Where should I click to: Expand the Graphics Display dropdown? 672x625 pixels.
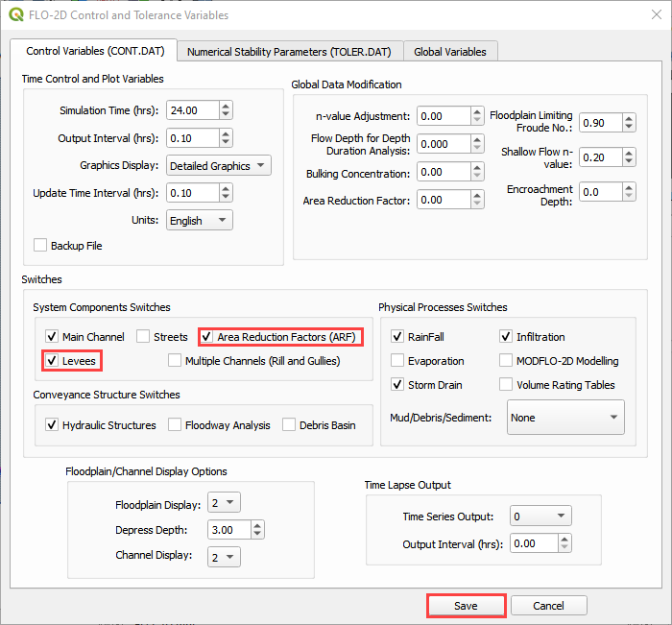click(x=218, y=166)
